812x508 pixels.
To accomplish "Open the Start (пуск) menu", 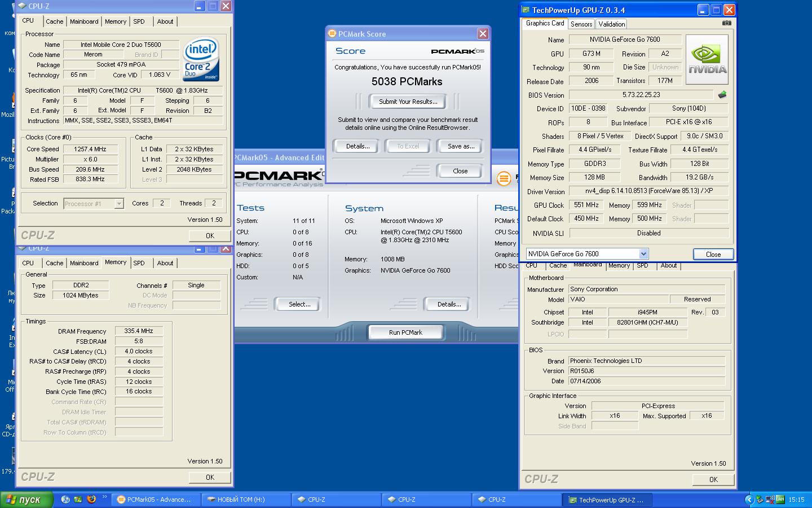I will pyautogui.click(x=27, y=500).
